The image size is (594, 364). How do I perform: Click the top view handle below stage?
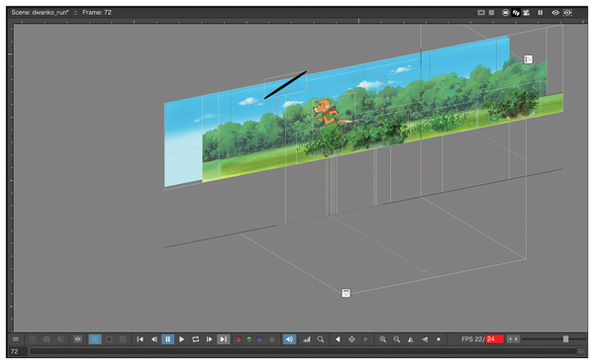click(346, 293)
